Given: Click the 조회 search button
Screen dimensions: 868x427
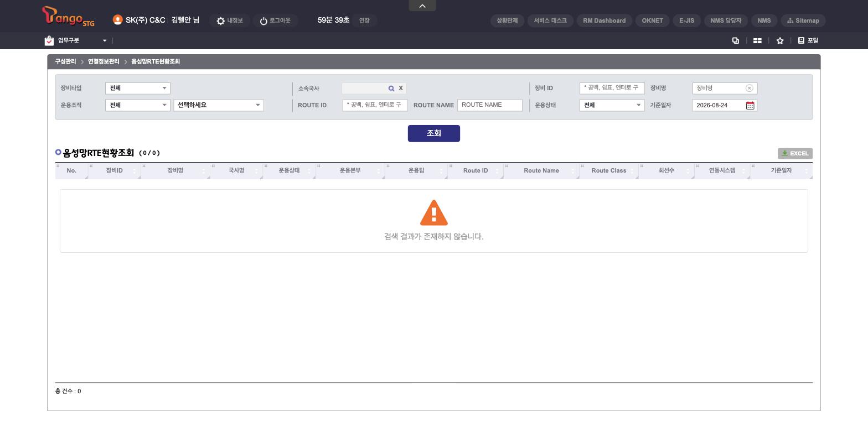Looking at the screenshot, I should pos(434,133).
